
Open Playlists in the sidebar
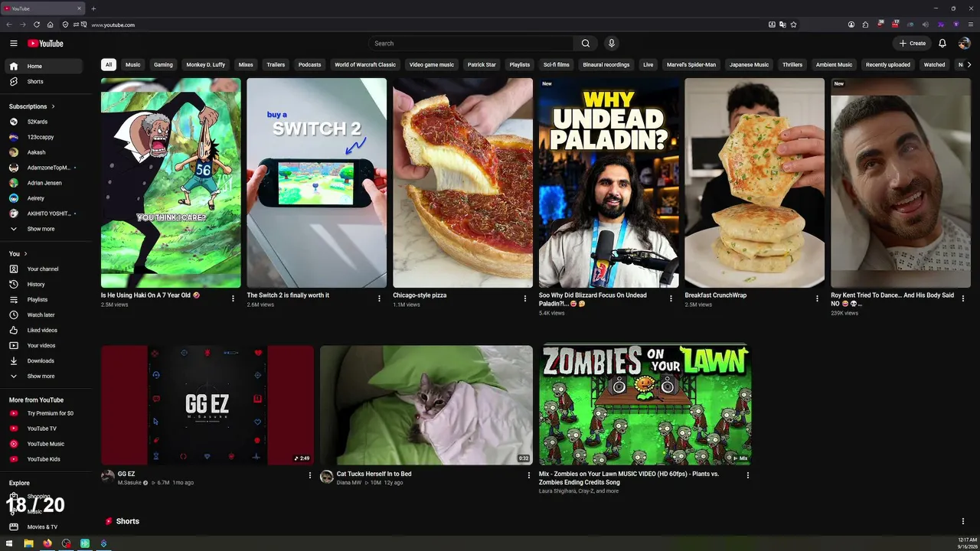(46, 299)
